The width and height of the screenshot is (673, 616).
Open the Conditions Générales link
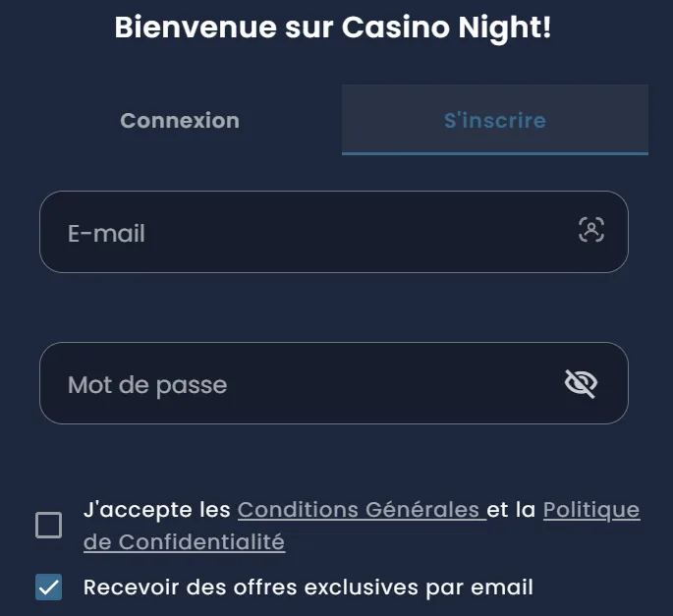(x=360, y=510)
